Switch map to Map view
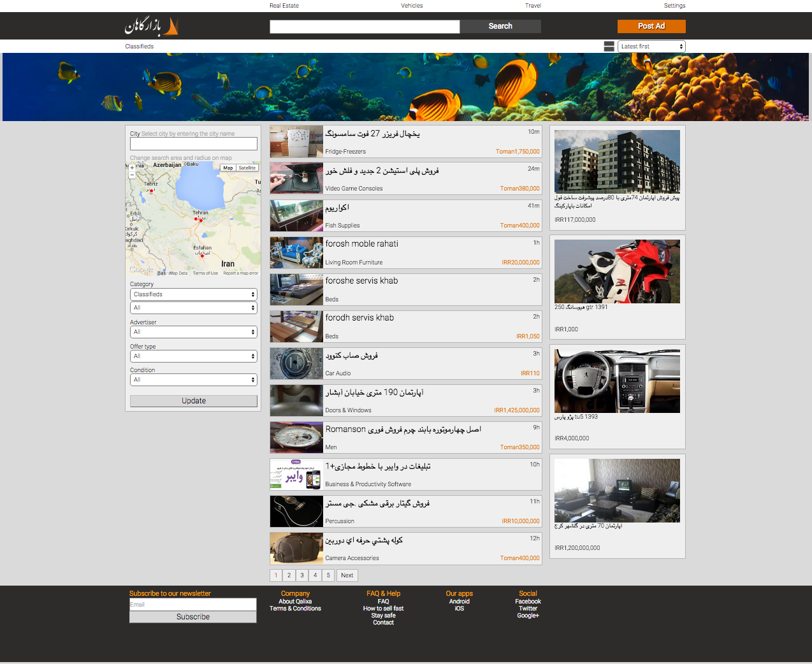Viewport: 812px width, 664px height. click(x=228, y=168)
